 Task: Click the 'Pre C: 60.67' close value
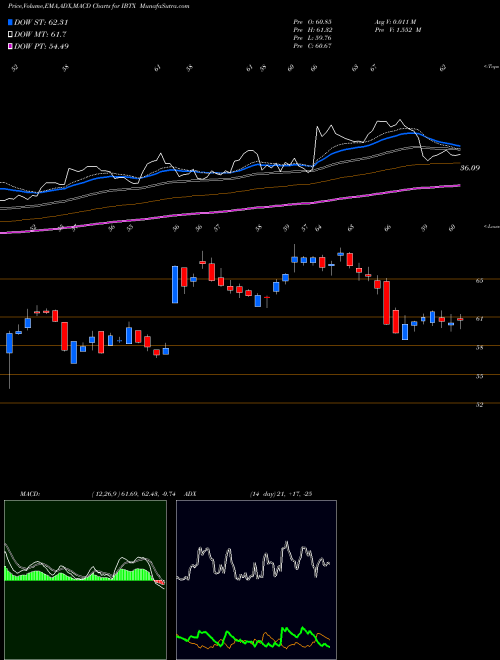313,46
